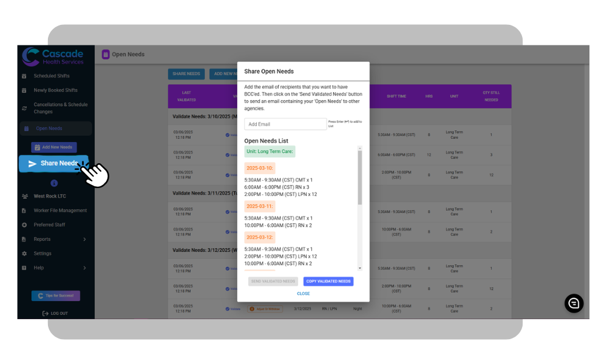This screenshot has height=364, width=607.
Task: Click the Open Needs List scroll-down arrow
Action: click(x=359, y=268)
